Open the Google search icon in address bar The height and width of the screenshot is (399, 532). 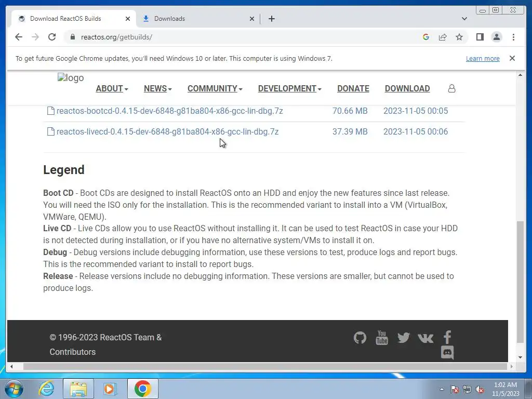pos(426,37)
